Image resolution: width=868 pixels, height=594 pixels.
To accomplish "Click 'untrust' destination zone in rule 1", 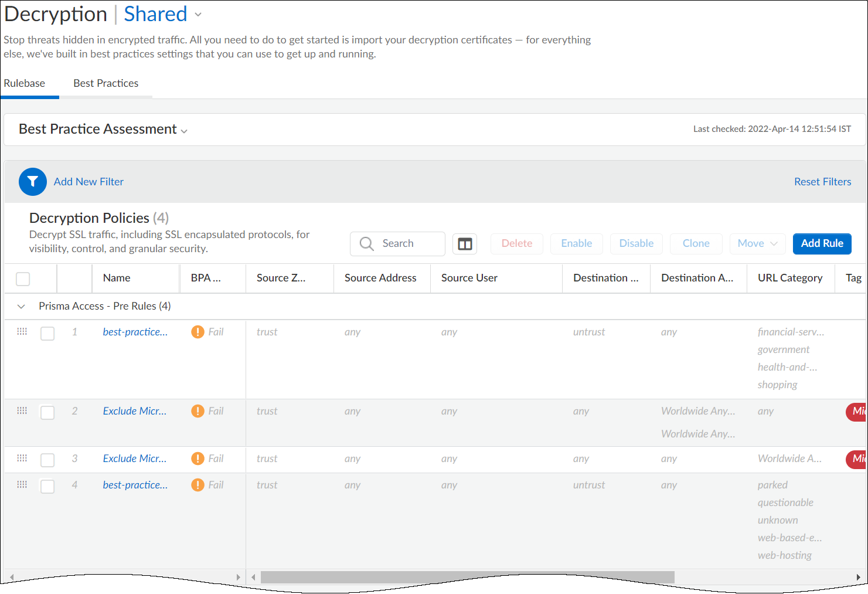I will (589, 332).
